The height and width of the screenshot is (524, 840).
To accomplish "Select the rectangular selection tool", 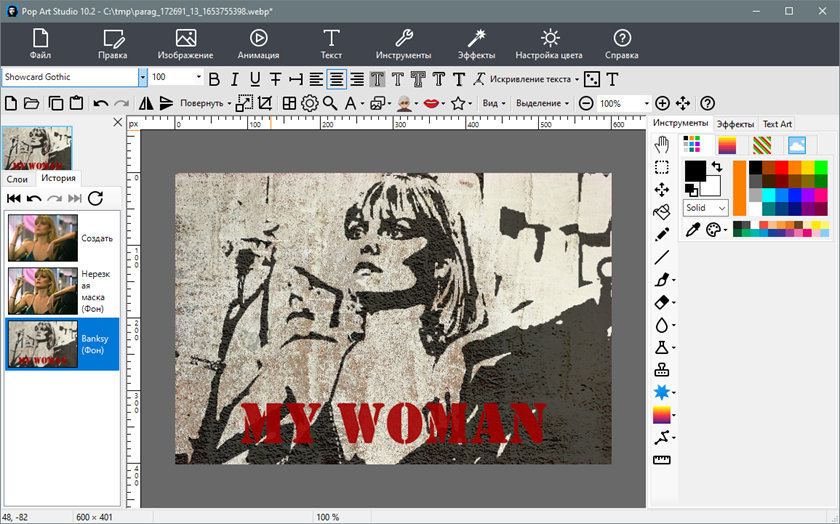I will (x=662, y=167).
